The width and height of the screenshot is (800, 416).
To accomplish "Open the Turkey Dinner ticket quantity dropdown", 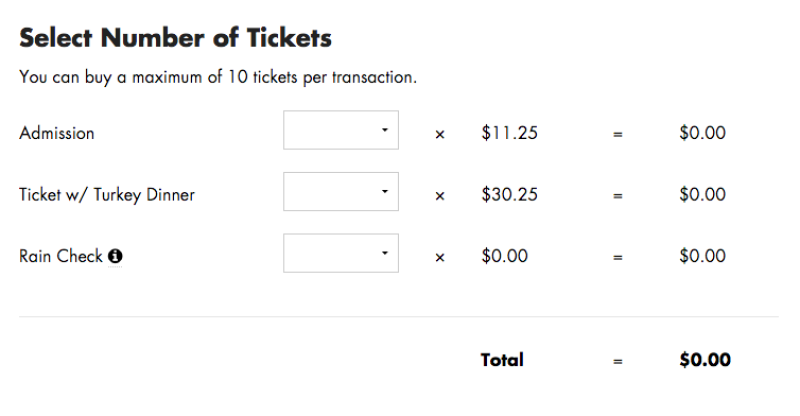I will (341, 191).
